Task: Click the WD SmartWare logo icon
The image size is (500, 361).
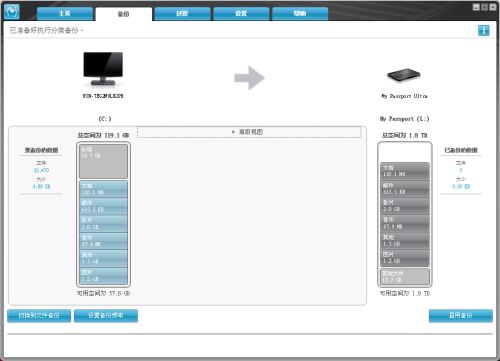Action: (12, 12)
